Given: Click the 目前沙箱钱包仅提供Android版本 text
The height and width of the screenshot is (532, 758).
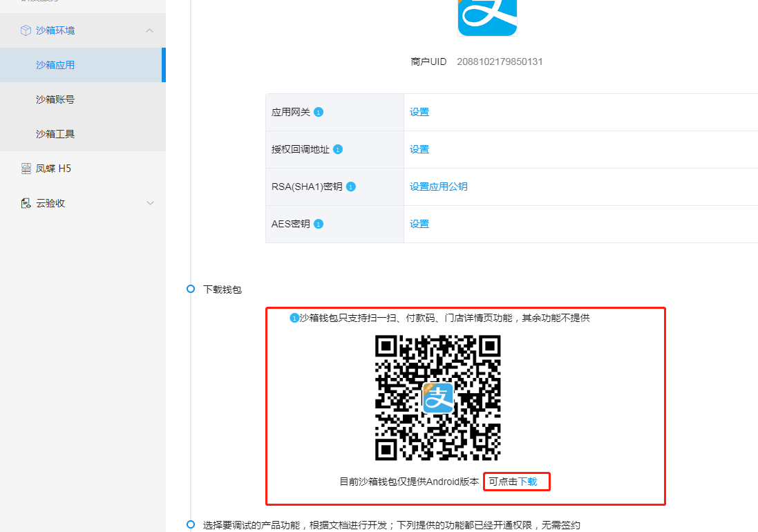Looking at the screenshot, I should 409,482.
